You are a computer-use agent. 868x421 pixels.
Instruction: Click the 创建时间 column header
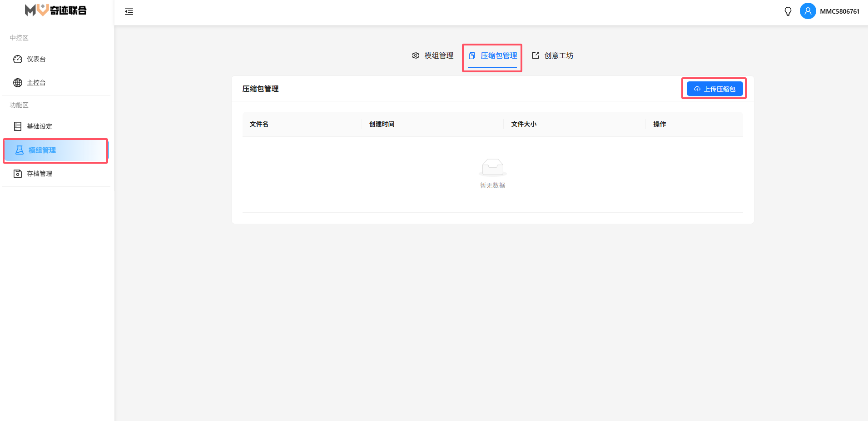point(382,124)
